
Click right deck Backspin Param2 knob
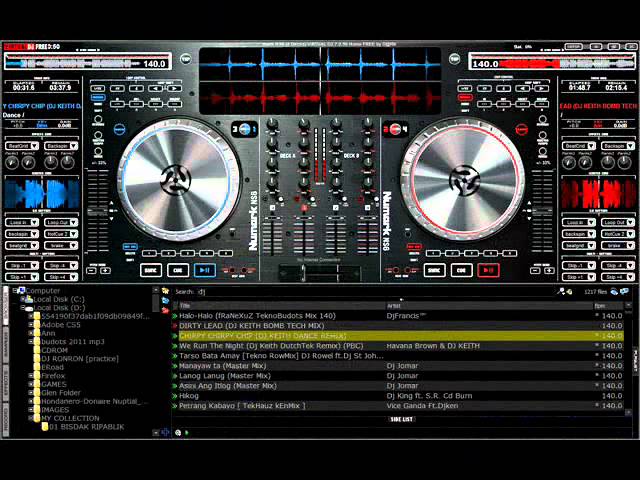point(624,163)
